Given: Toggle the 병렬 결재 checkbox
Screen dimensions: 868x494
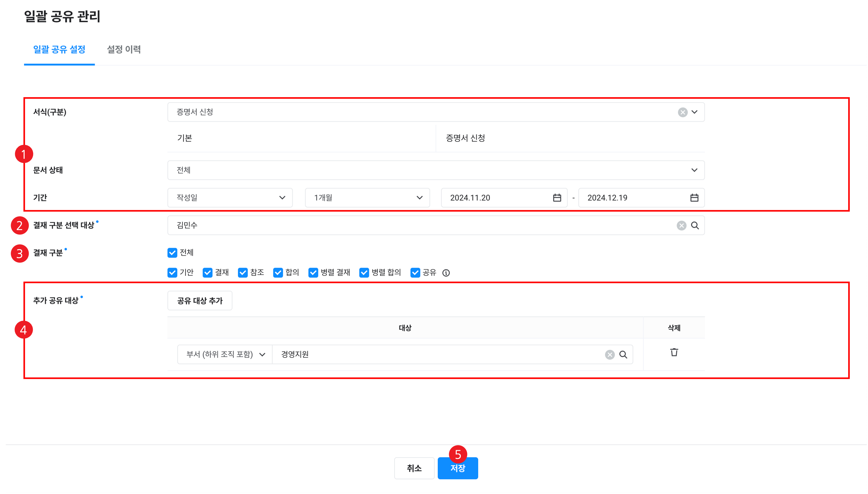Looking at the screenshot, I should (x=313, y=273).
